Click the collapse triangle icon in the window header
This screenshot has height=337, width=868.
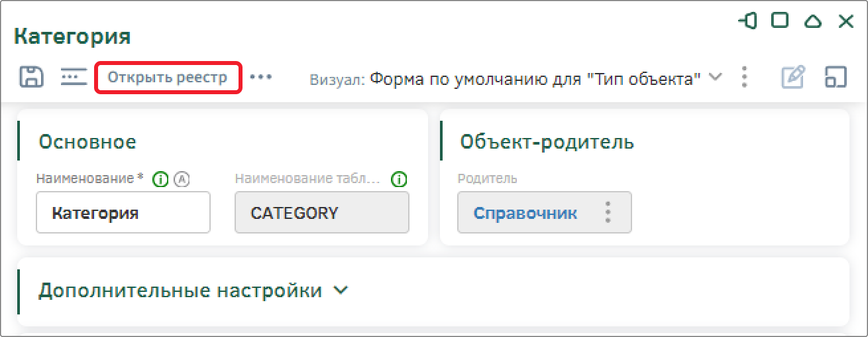click(x=813, y=21)
